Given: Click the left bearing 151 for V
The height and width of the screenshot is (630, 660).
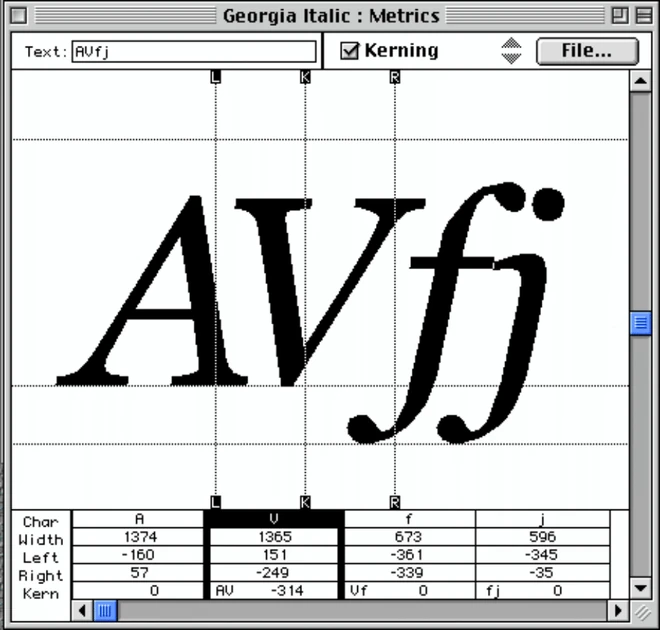Looking at the screenshot, I should point(274,555).
